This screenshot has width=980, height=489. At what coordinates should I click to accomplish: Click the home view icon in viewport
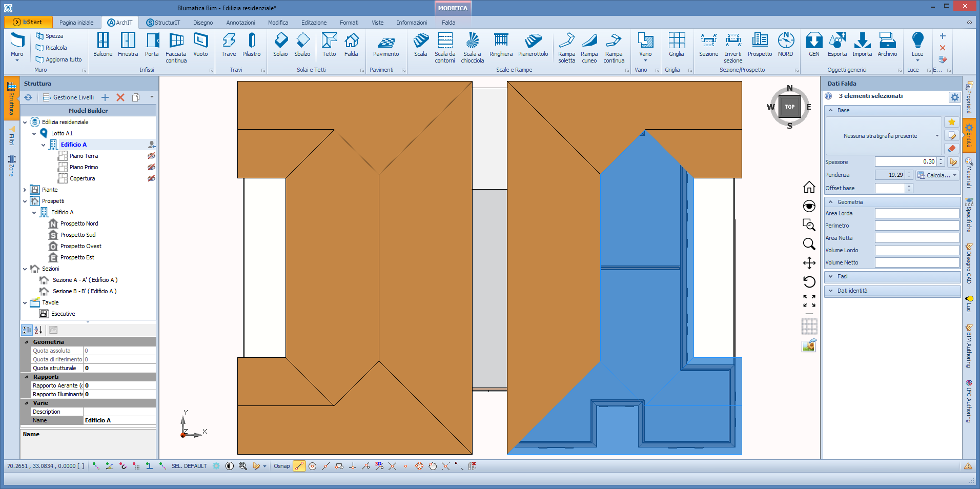coord(809,187)
